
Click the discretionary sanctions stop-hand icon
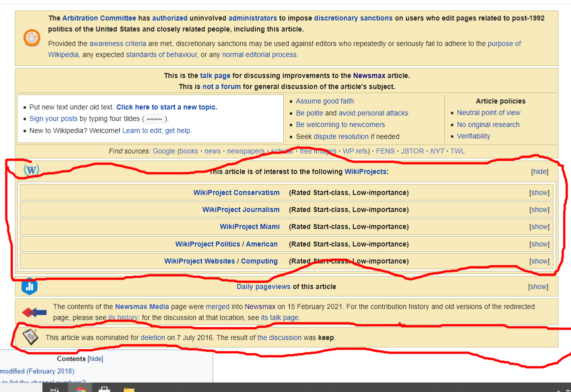(32, 38)
